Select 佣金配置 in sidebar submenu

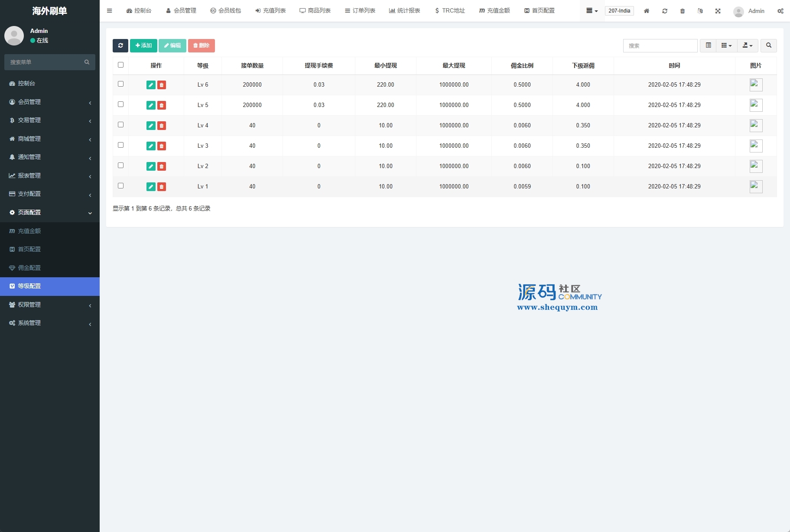(29, 268)
